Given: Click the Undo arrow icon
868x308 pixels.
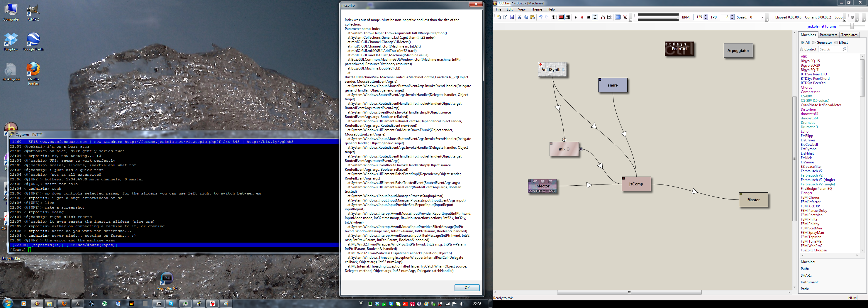Looking at the screenshot, I should coord(540,17).
